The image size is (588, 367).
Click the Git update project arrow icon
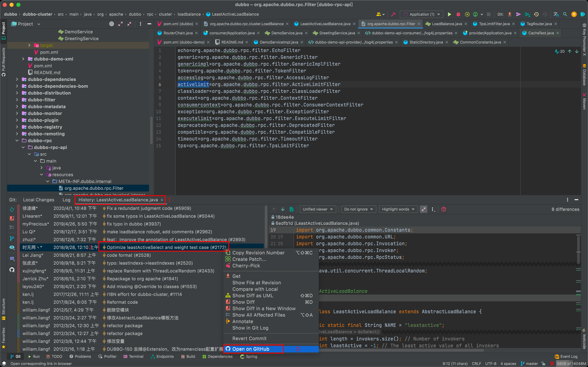(x=510, y=14)
